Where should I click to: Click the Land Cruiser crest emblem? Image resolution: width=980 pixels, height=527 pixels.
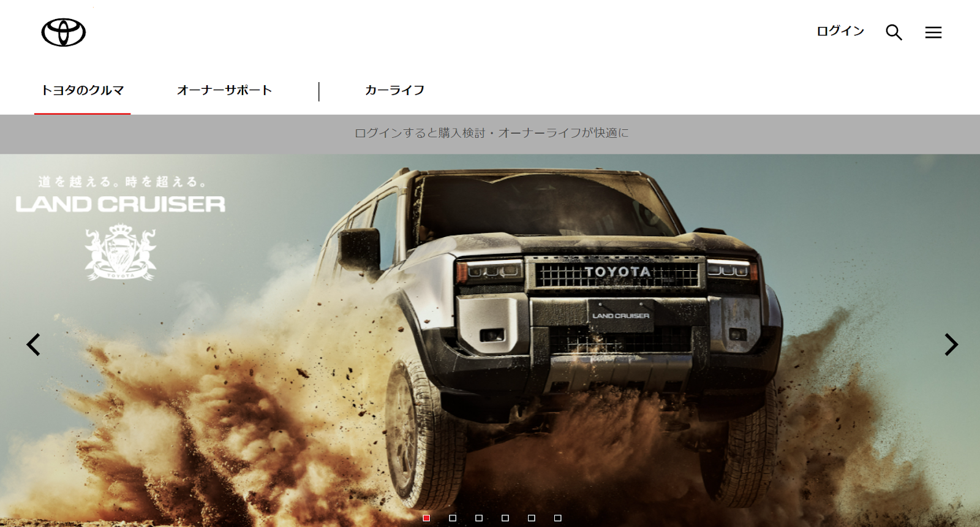(120, 252)
